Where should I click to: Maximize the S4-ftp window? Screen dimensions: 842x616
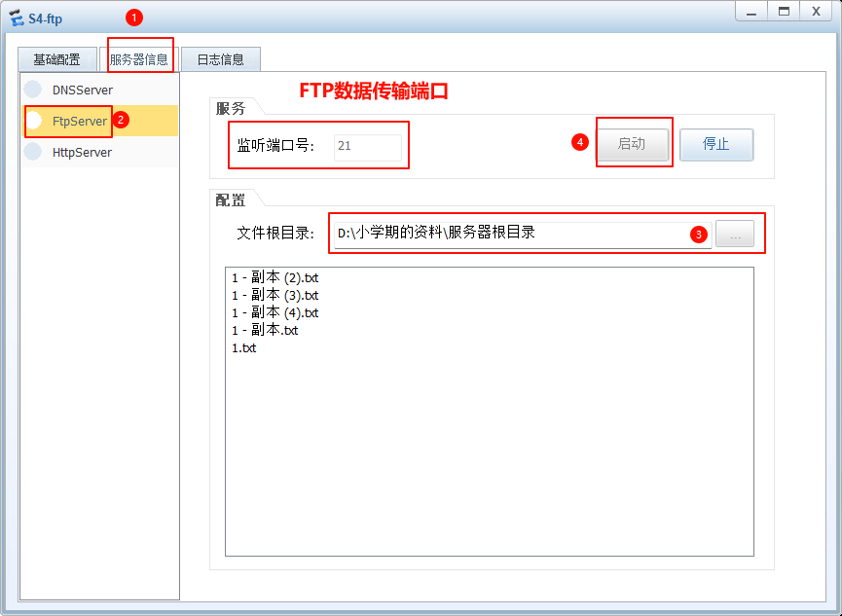tap(784, 12)
